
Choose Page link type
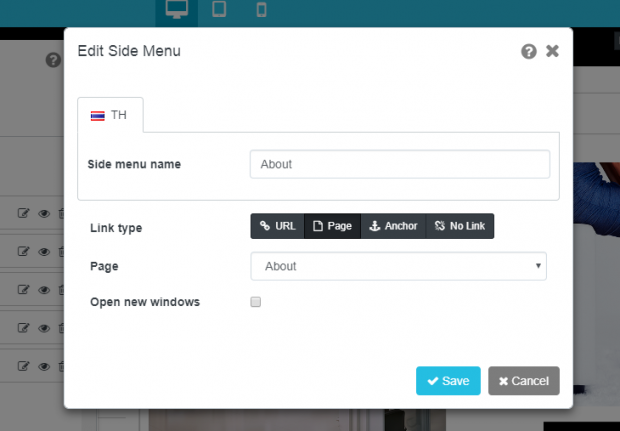333,226
